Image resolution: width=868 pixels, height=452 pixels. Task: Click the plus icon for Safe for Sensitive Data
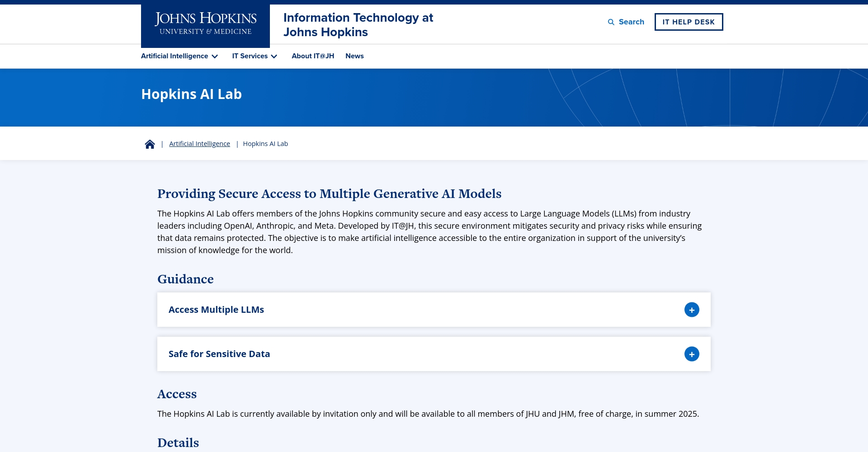tap(692, 354)
